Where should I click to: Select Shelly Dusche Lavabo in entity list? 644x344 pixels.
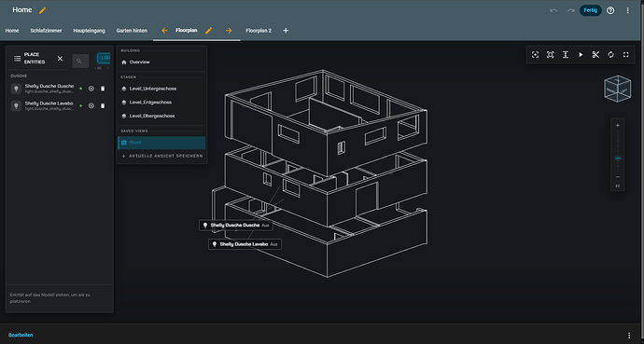pyautogui.click(x=49, y=105)
